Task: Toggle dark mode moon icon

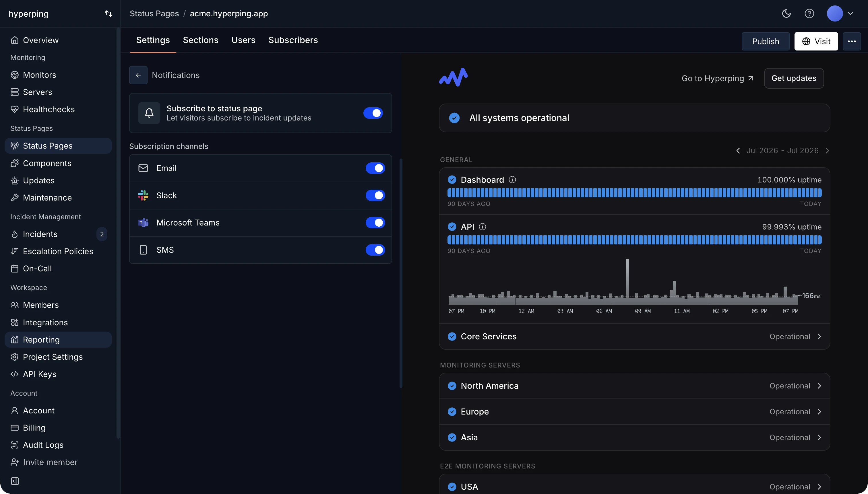Action: (786, 13)
